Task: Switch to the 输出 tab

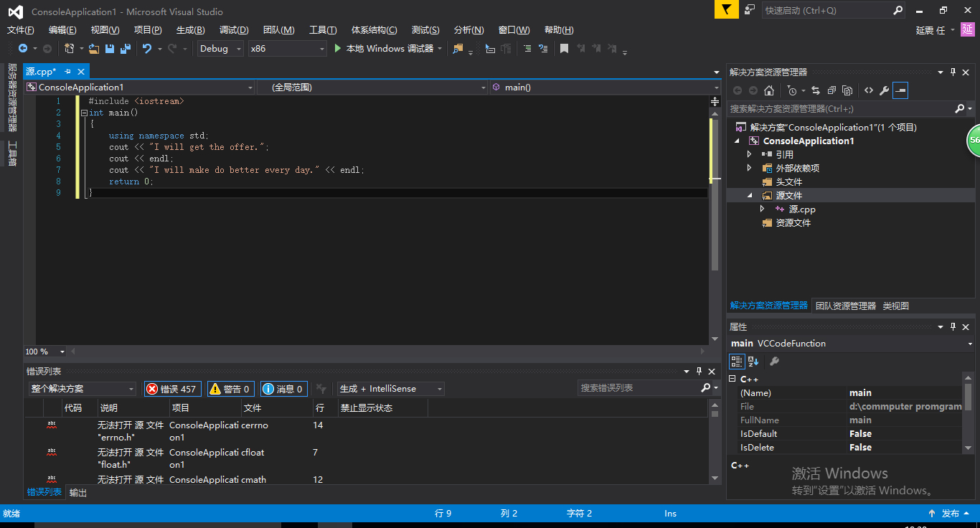Action: tap(77, 493)
